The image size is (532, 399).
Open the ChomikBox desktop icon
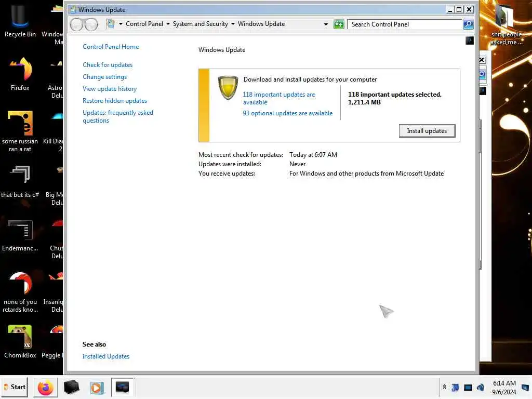(x=20, y=341)
